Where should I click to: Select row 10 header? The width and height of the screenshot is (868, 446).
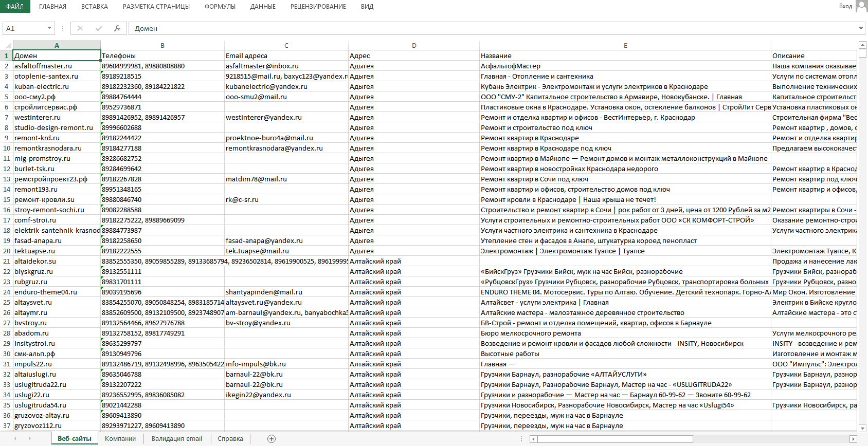pos(6,148)
